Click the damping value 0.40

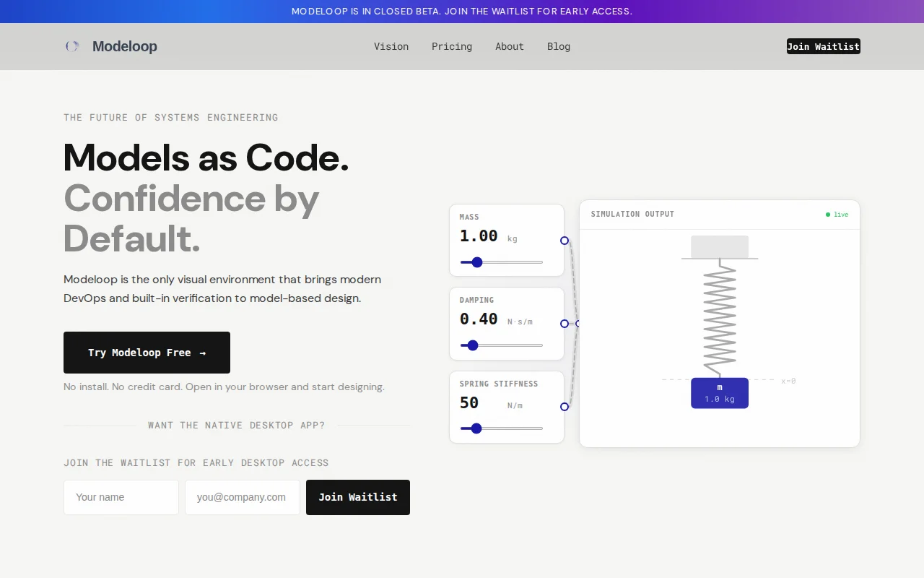(479, 319)
